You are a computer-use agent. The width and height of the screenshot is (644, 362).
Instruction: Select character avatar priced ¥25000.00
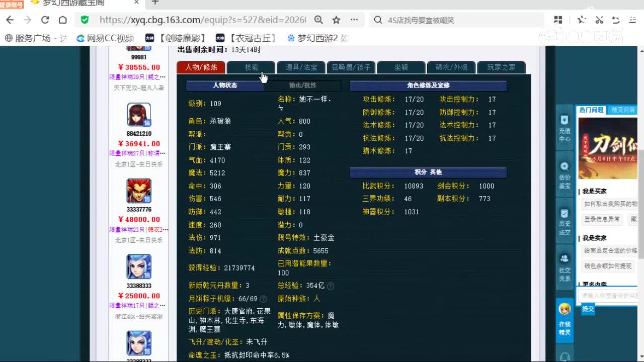point(139,267)
